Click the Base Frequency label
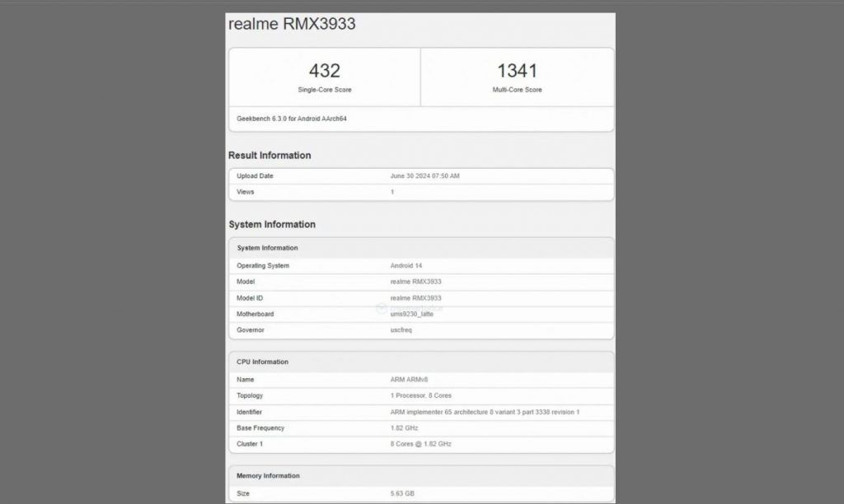Viewport: 844px width, 504px height. [x=260, y=428]
